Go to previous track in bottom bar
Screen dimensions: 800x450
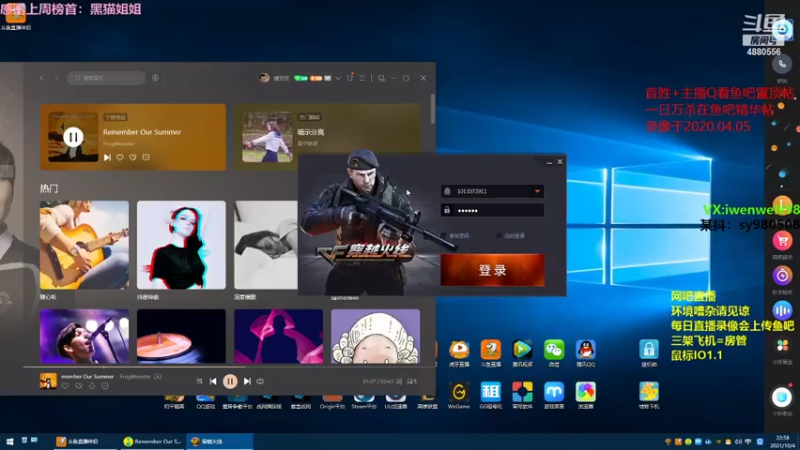(213, 381)
